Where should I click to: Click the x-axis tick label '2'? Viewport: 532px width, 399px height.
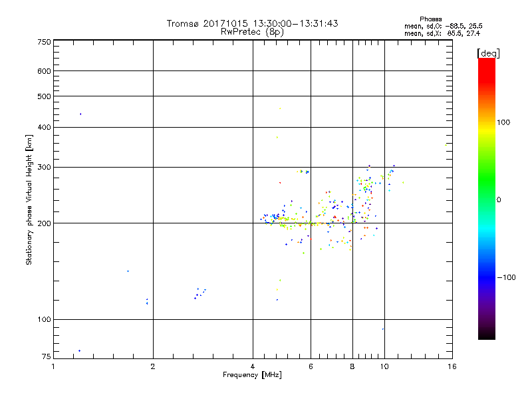153,366
